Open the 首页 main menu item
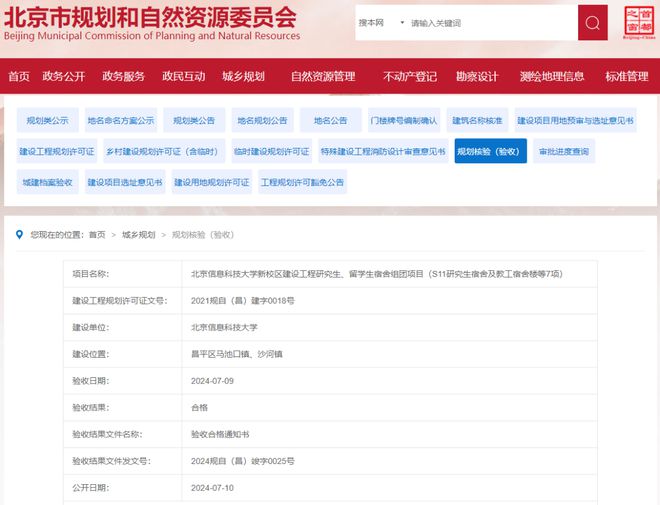Viewport: 660px width, 505px height. tap(19, 77)
